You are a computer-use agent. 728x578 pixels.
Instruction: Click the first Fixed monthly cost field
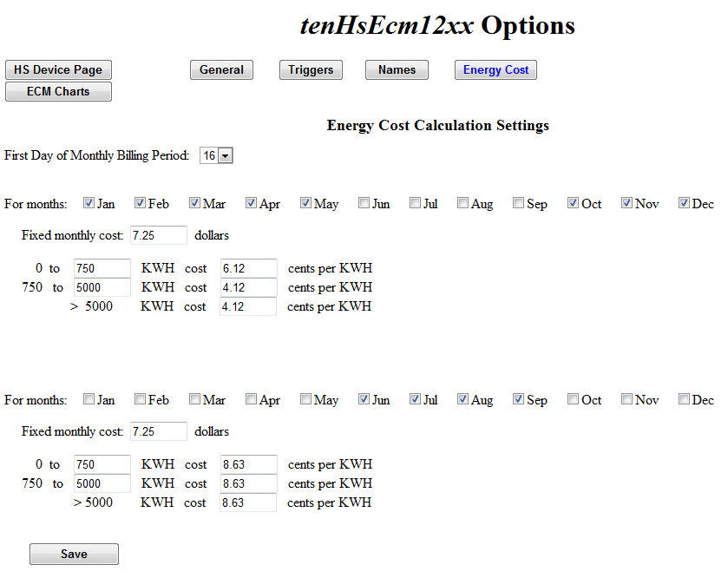click(x=158, y=234)
